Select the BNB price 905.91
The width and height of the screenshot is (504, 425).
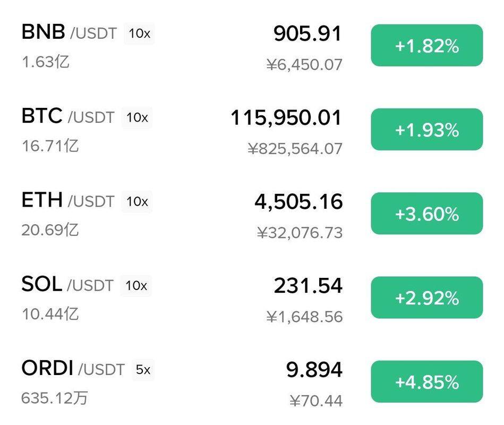(307, 33)
